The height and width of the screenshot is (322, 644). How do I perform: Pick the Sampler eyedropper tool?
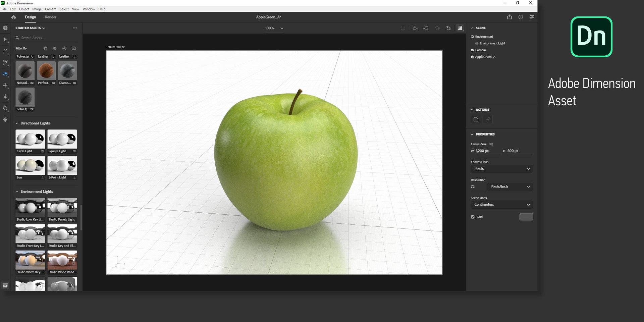5,63
